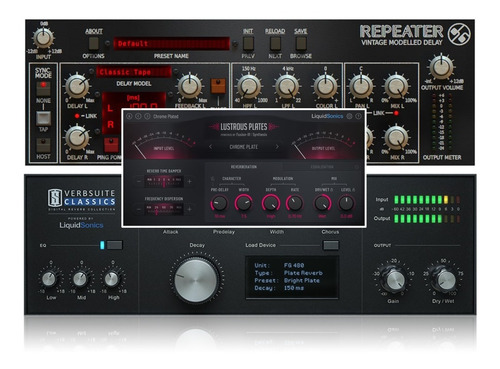
Task: Toggle the HOST sync button in Repeater
Action: (x=43, y=146)
